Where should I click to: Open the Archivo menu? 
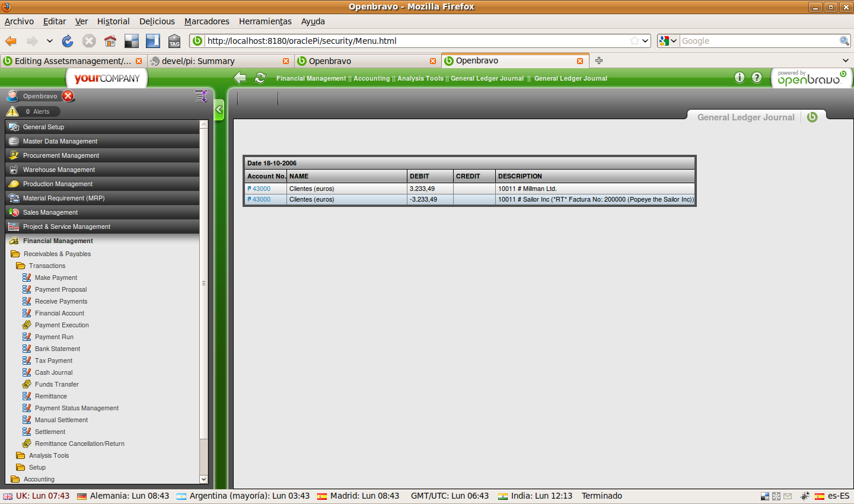pyautogui.click(x=19, y=21)
